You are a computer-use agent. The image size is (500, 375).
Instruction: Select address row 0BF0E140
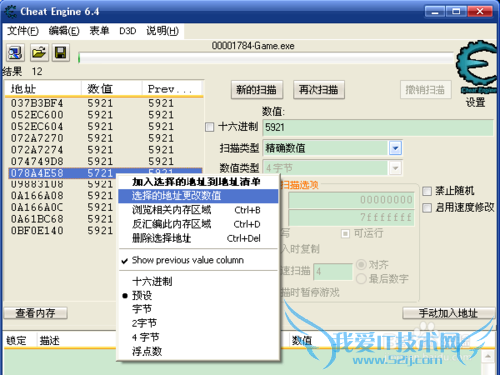62,231
